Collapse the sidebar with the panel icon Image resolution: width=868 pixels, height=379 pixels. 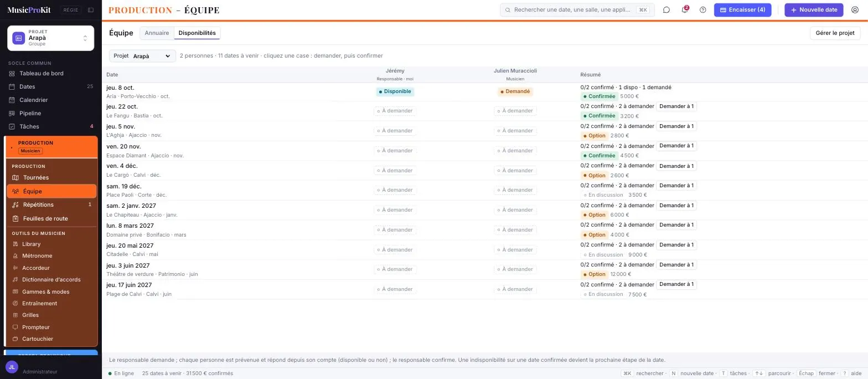[91, 10]
